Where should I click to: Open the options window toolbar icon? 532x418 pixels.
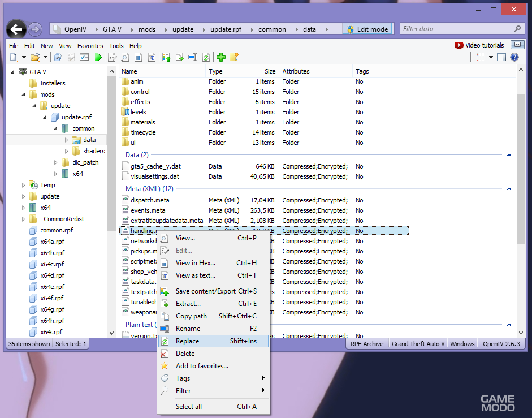click(84, 57)
